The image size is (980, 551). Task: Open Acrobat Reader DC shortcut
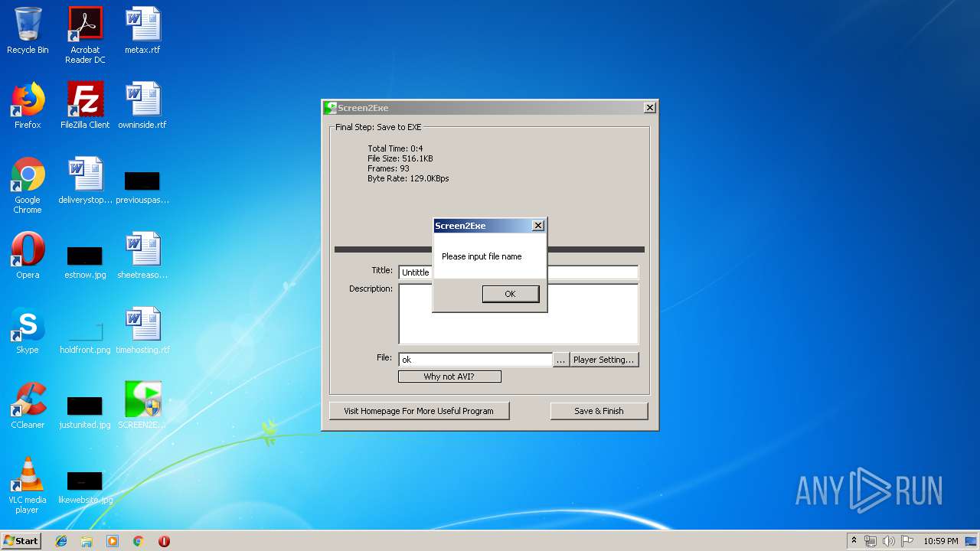point(85,35)
